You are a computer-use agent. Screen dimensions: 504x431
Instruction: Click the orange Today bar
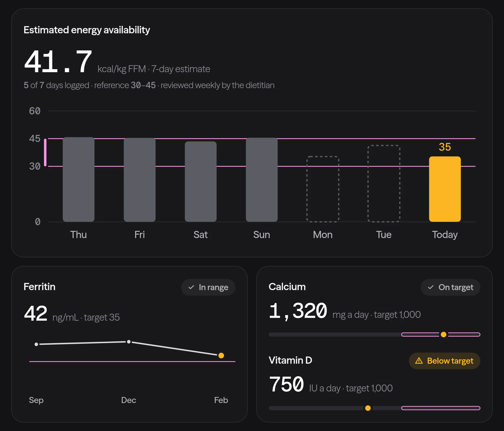click(x=445, y=189)
